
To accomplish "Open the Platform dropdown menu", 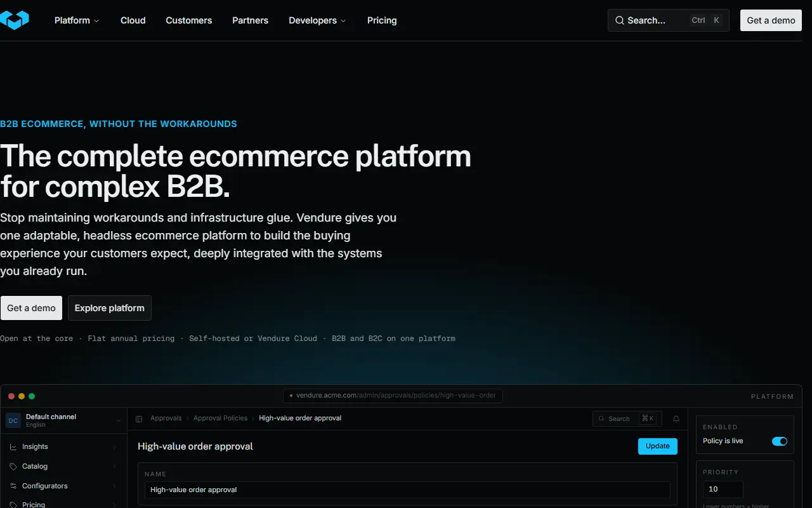I will [x=77, y=20].
